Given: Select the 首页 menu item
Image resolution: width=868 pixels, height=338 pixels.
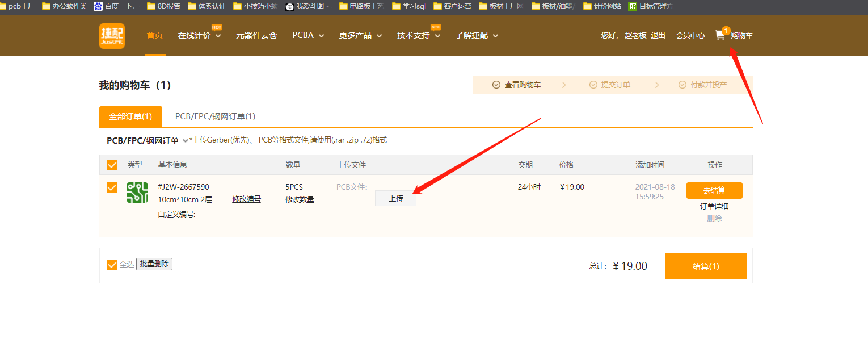Looking at the screenshot, I should (x=155, y=35).
